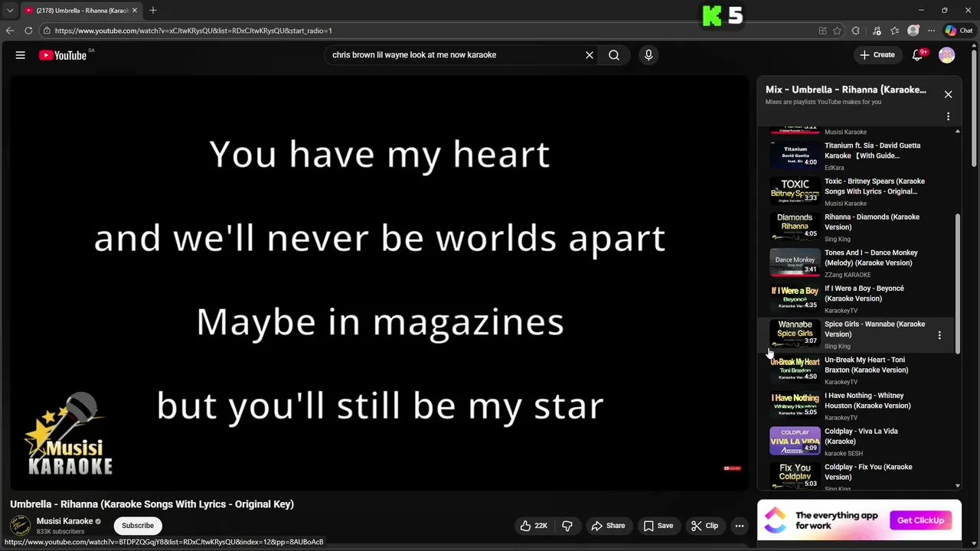
Task: Open media controls music note icon
Action: click(877, 31)
